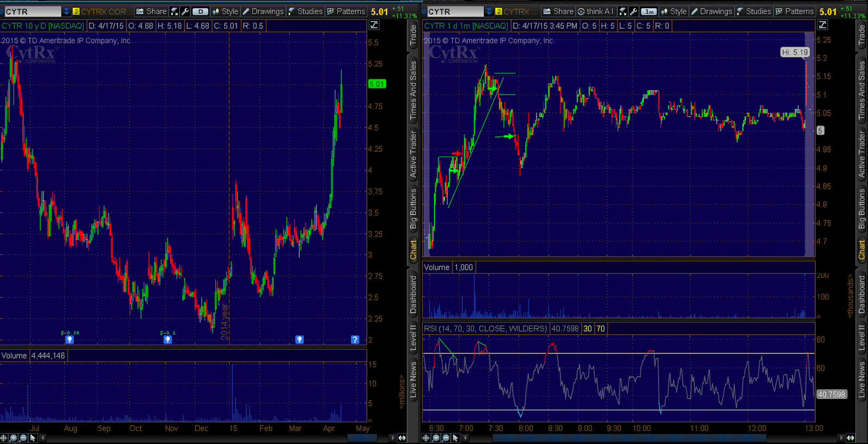Toggle left chart expand time axis arrows
868x444 pixels.
402,438
